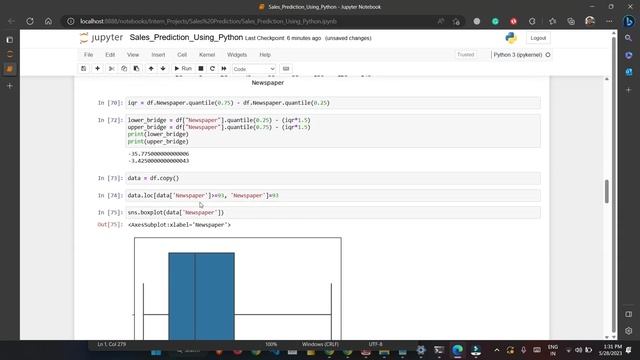
Task: Click the boxplot output blue box
Action: pos(202,296)
